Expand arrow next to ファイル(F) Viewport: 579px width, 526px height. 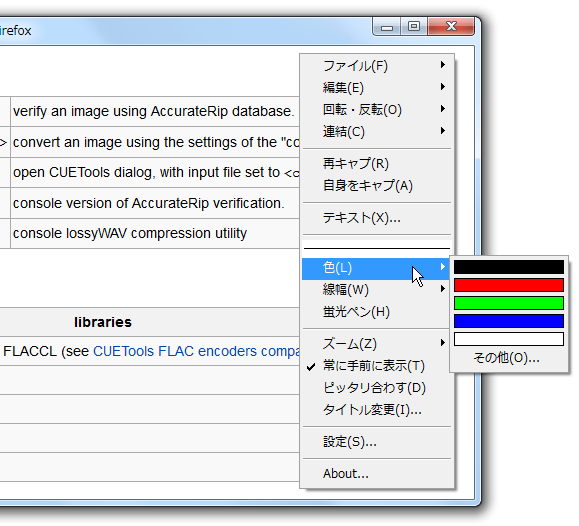point(443,65)
